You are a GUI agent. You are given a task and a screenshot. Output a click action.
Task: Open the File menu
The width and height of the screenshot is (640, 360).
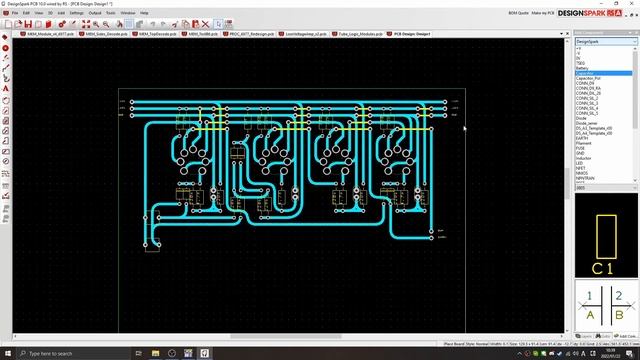(x=15, y=13)
